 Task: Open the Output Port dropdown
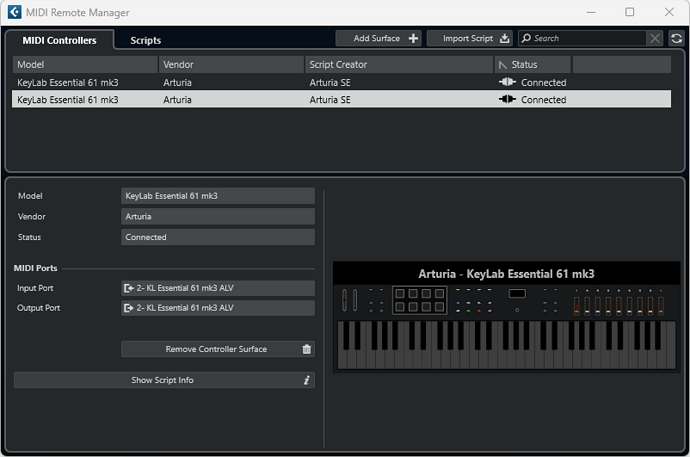pyautogui.click(x=218, y=308)
